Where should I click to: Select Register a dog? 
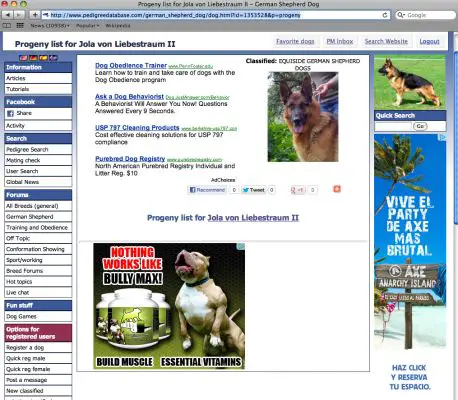[38, 348]
